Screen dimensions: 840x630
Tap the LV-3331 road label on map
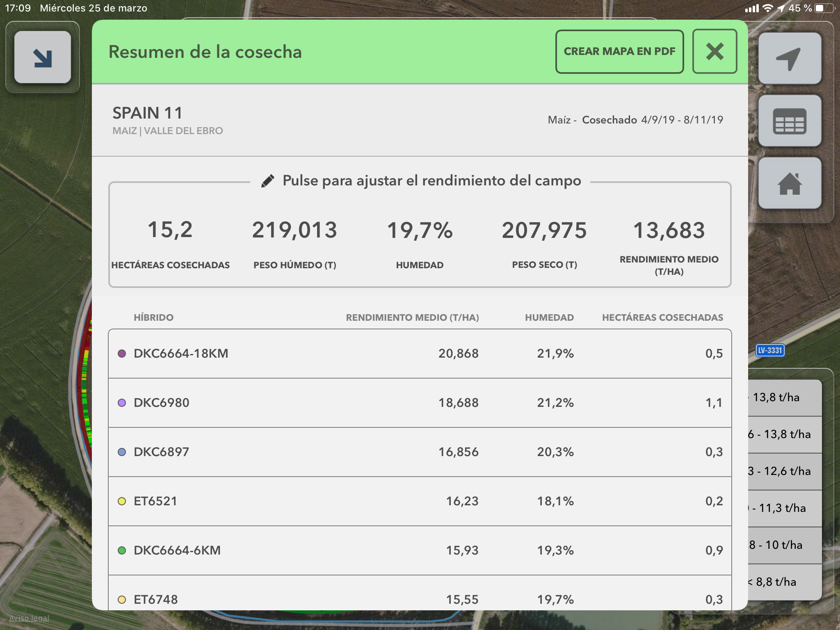tap(770, 350)
